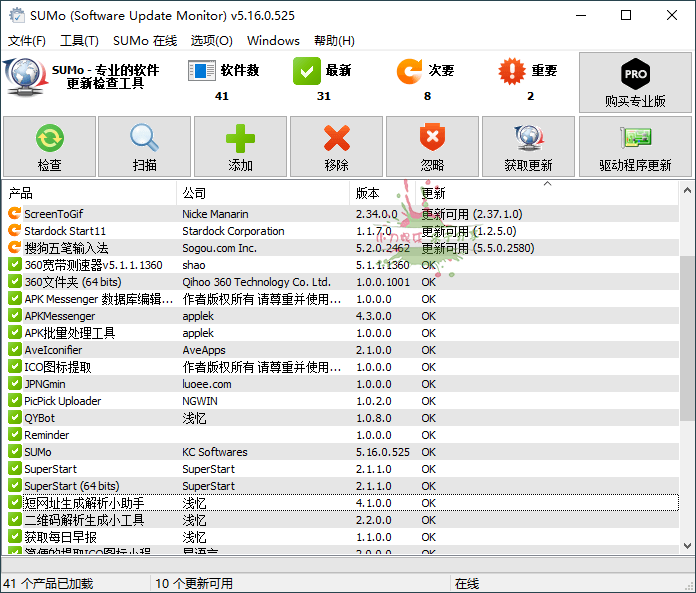Screen dimensions: 696x593
Task: Open the Windows menu item
Action: pos(273,41)
